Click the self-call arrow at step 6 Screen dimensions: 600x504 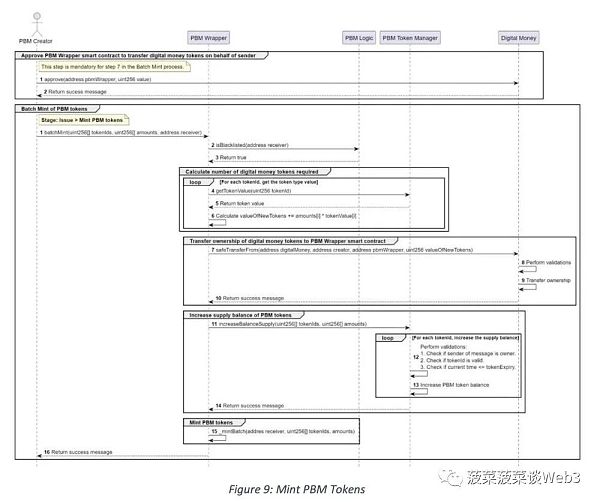point(214,220)
